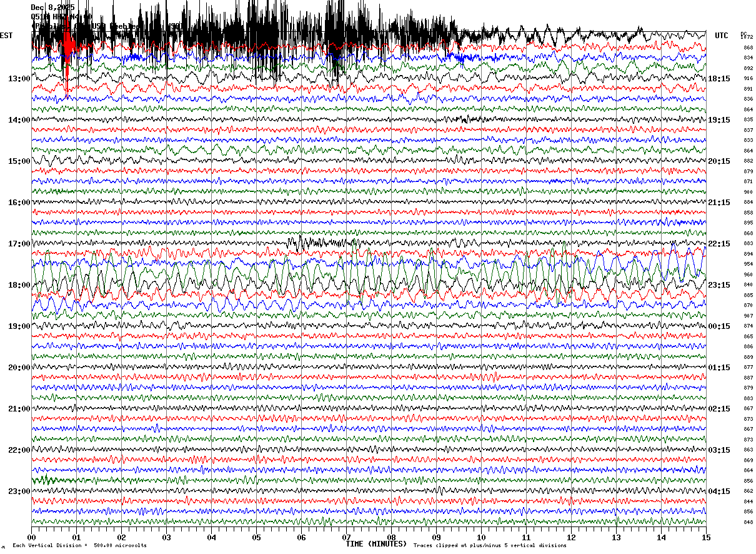This screenshot has width=756, height=554.
Task: Select the '21:00' EST row label
Action: (x=19, y=409)
